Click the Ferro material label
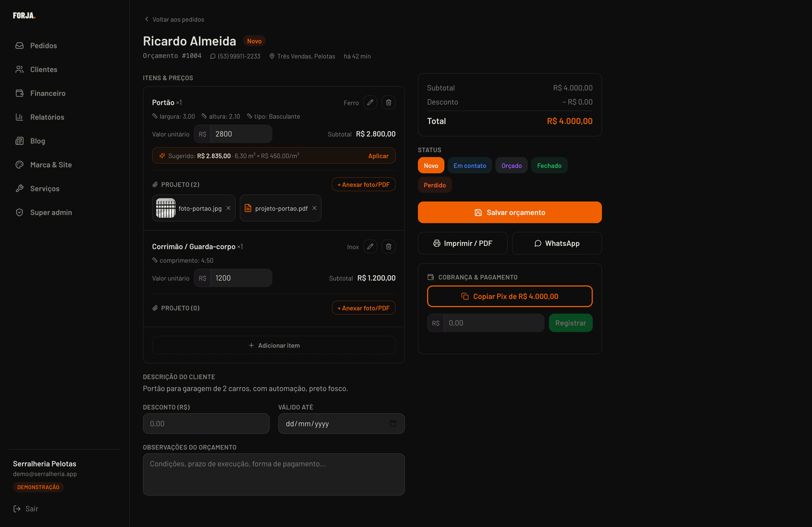The height and width of the screenshot is (527, 812). [351, 103]
